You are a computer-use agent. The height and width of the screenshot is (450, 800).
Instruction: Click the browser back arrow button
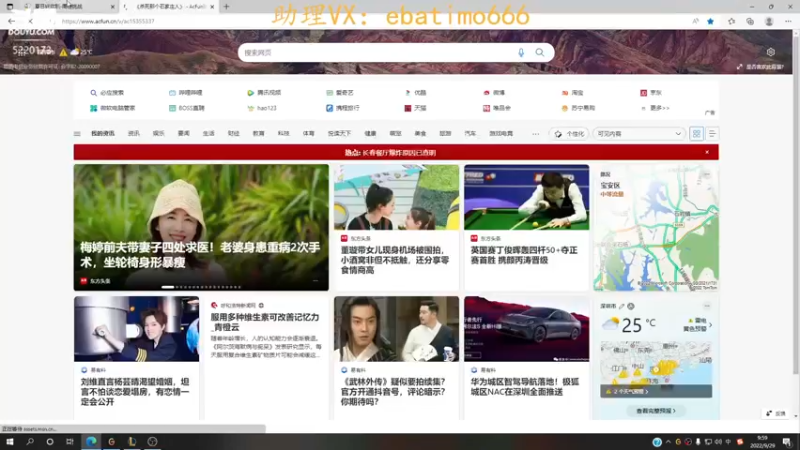tap(11, 21)
